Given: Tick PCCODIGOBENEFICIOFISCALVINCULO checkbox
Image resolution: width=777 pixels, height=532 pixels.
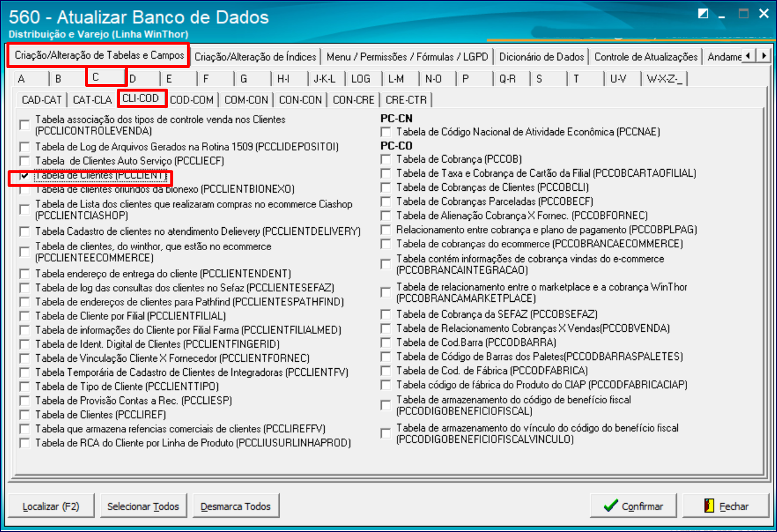Looking at the screenshot, I should click(386, 433).
